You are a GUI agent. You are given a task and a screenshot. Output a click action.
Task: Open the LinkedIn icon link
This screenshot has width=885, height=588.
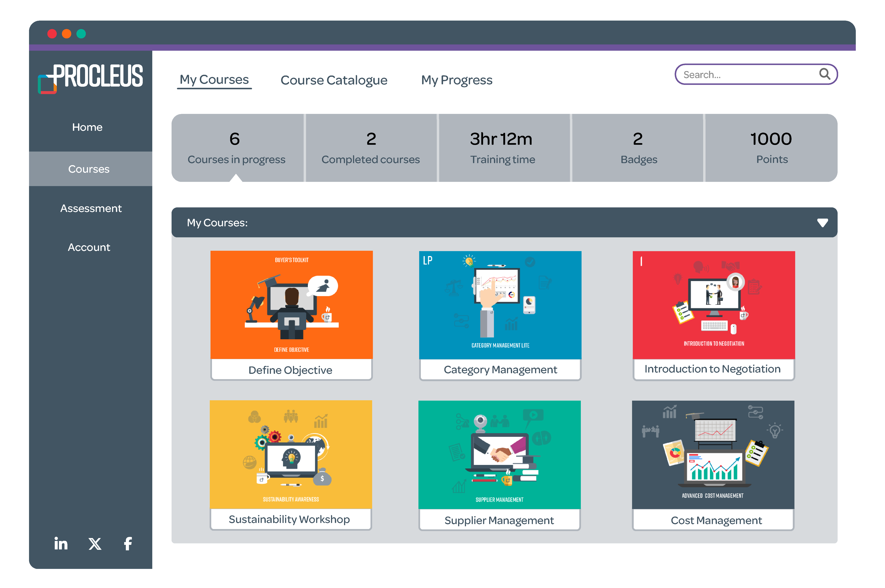click(61, 543)
